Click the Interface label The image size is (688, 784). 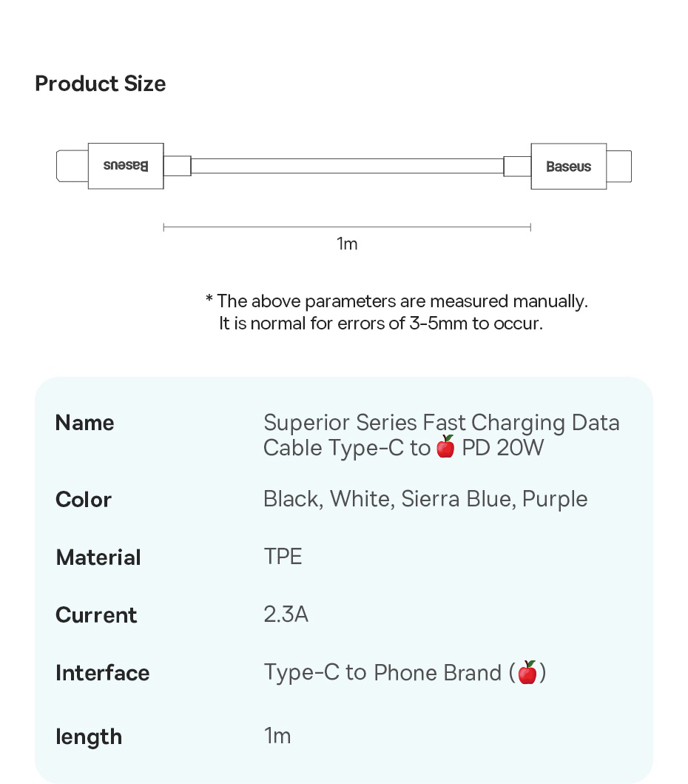(x=102, y=673)
